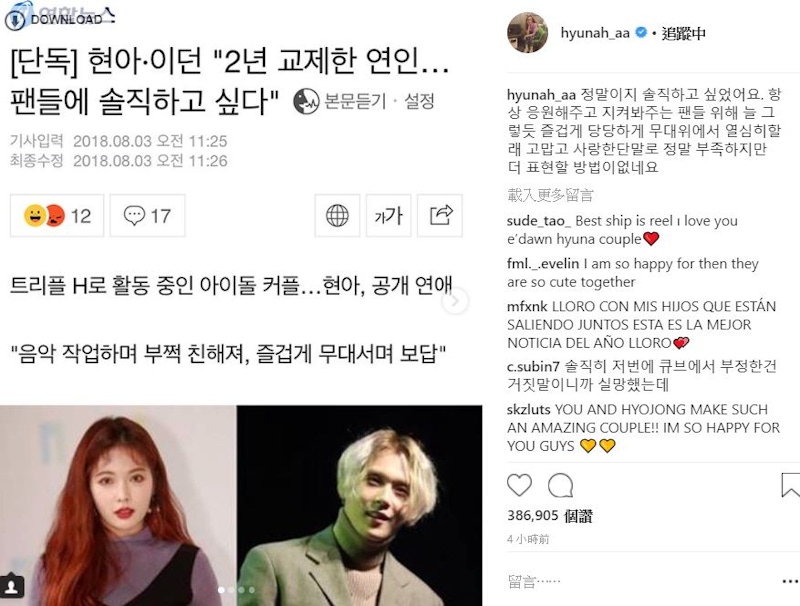Image resolution: width=800 pixels, height=606 pixels.
Task: Click the 설정 settings link
Action: [x=419, y=101]
